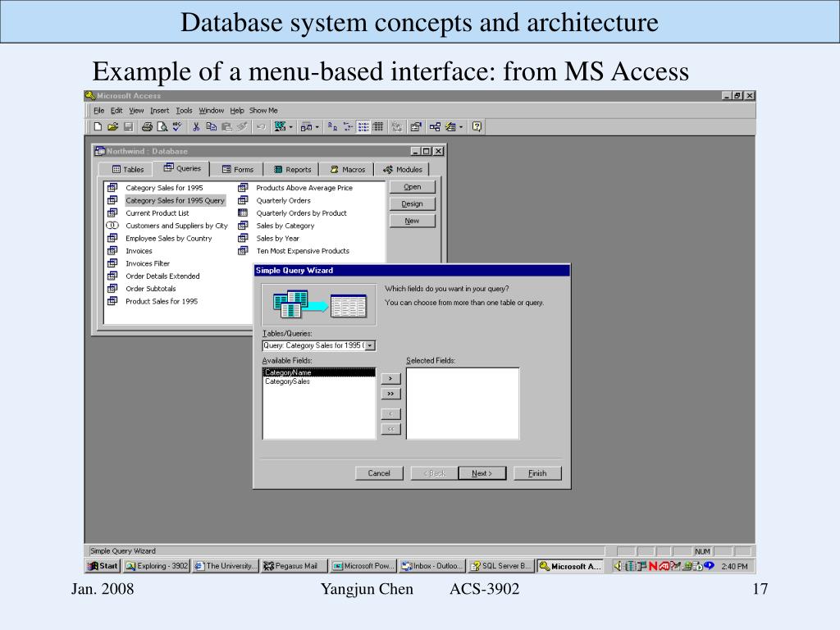The height and width of the screenshot is (630, 840).
Task: Switch to Small Icons view
Action: pyautogui.click(x=348, y=127)
